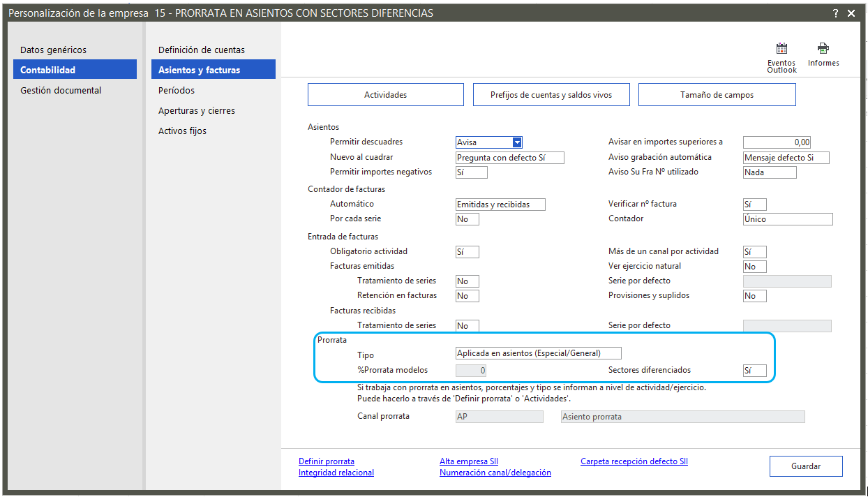Open the Activos fijos subsection

(183, 131)
